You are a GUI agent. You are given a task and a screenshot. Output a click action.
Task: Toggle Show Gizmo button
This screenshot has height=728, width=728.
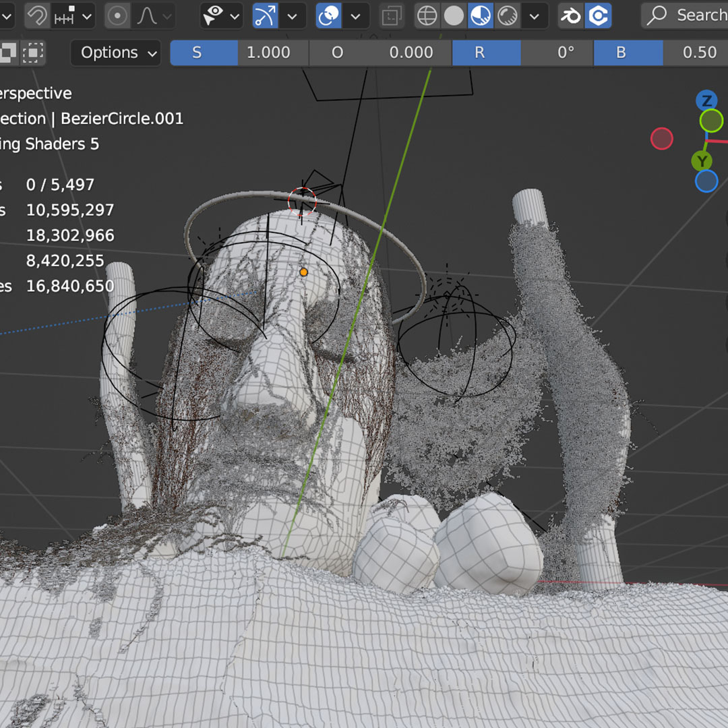(266, 16)
